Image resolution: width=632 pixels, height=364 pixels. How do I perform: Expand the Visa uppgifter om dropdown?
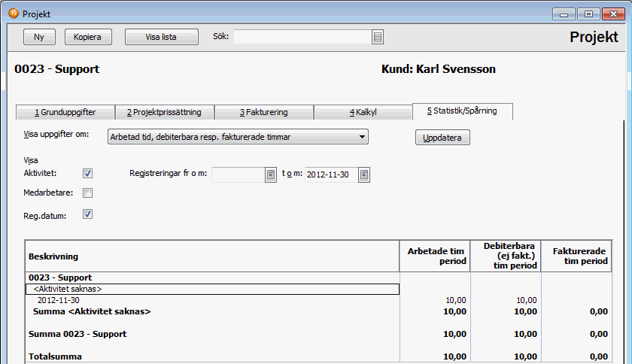point(362,137)
